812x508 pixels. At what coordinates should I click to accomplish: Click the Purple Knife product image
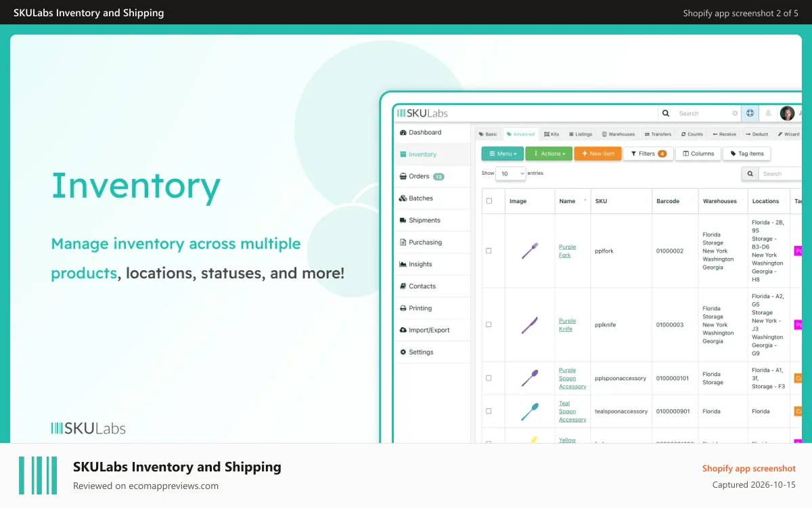click(530, 324)
